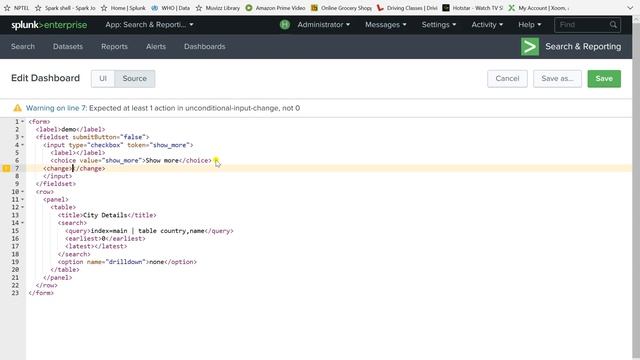Click the warning marker beside line 7

[x=6, y=168]
